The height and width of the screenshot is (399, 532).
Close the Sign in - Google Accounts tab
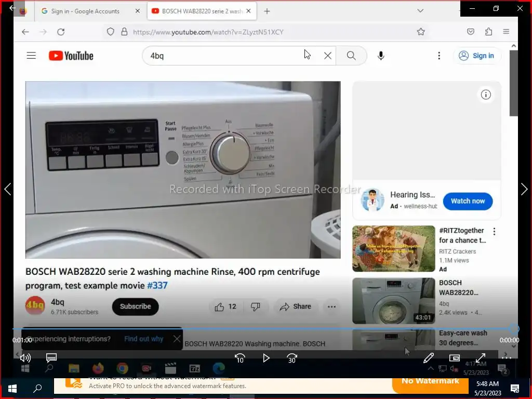click(137, 11)
